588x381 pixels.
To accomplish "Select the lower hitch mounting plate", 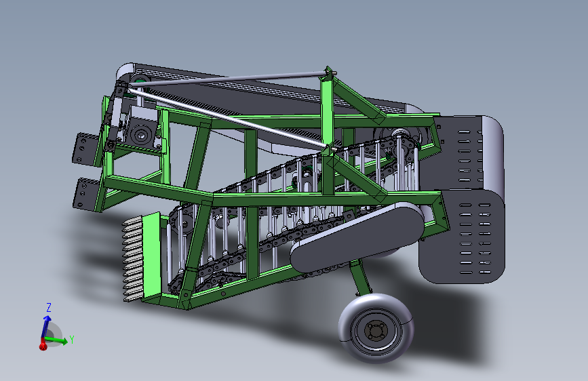I will click(x=85, y=194).
